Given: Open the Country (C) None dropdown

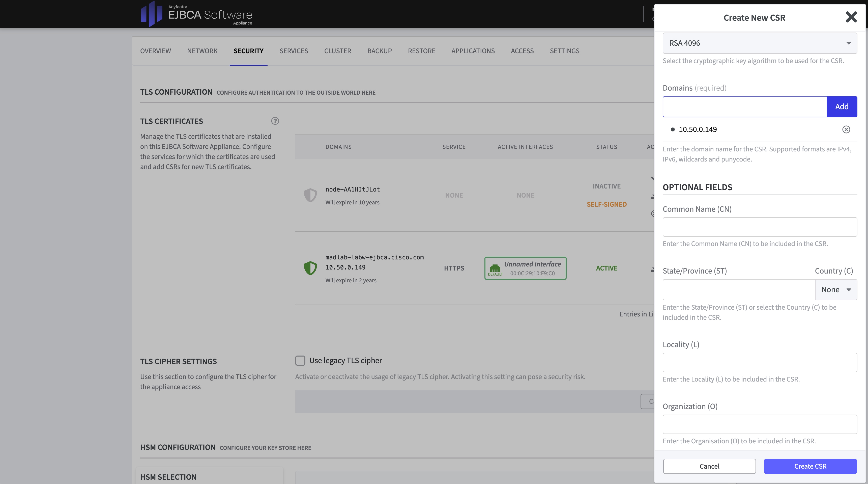Looking at the screenshot, I should (x=836, y=290).
